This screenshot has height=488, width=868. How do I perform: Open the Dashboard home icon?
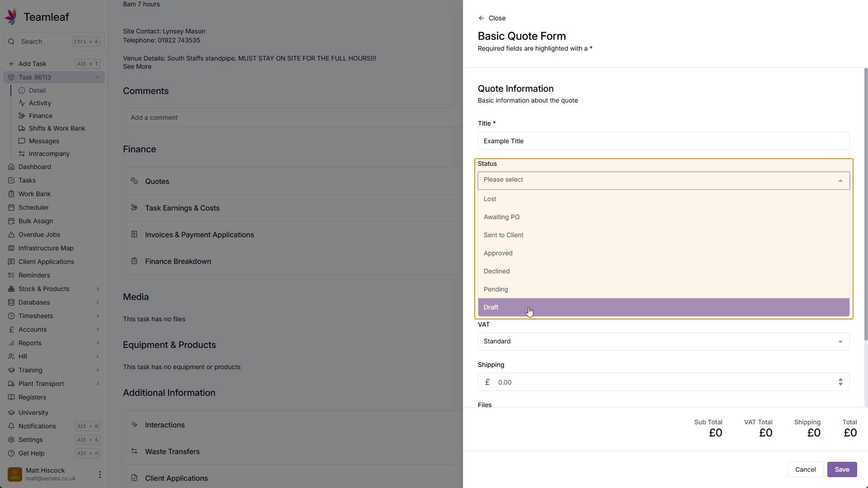tap(11, 167)
